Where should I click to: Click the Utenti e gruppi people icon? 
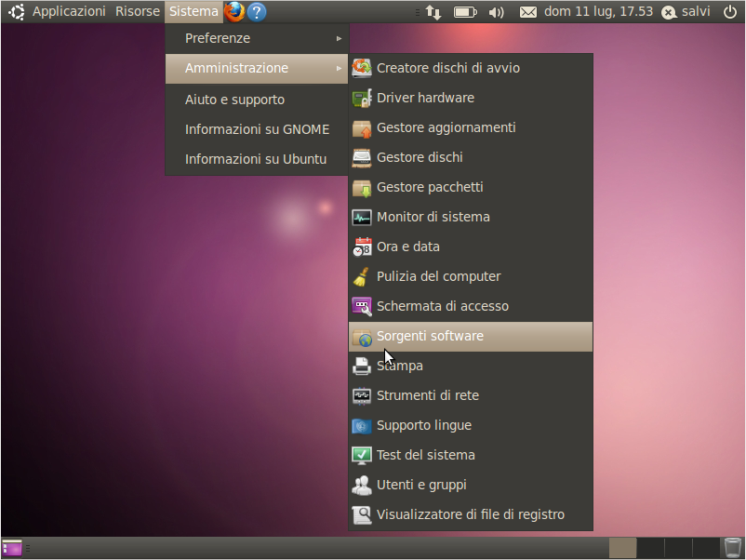pyautogui.click(x=362, y=485)
